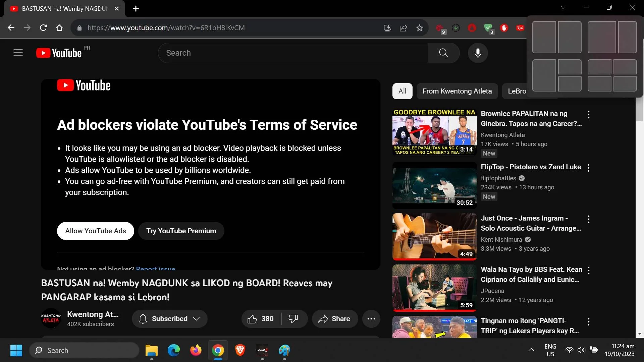
Task: Select the All filter chip
Action: (402, 91)
